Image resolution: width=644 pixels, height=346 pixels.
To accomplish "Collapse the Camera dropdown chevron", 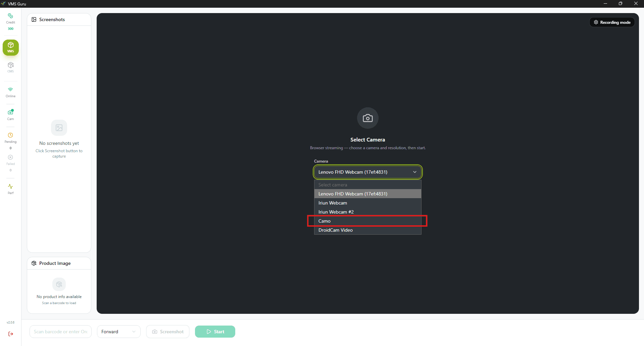I will click(x=415, y=172).
